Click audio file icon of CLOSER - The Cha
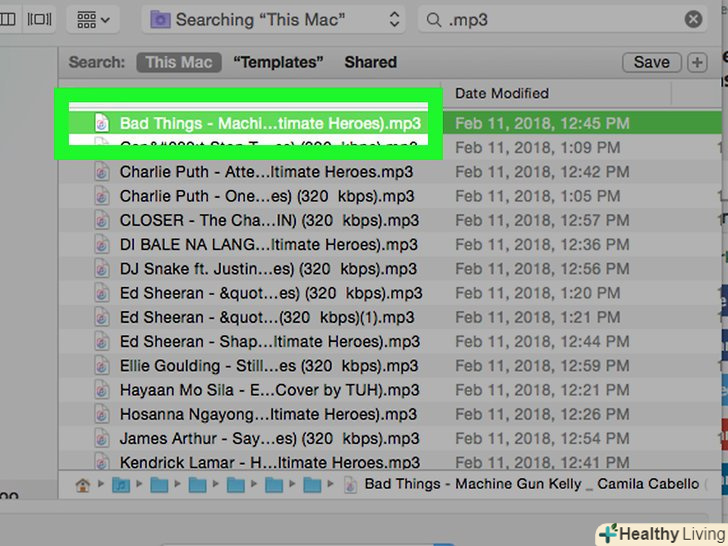728x546 pixels. (x=102, y=221)
